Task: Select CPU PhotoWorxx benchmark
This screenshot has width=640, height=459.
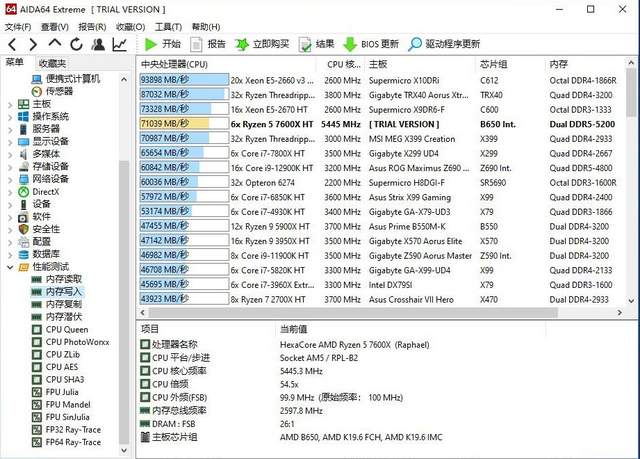Action: tap(71, 342)
